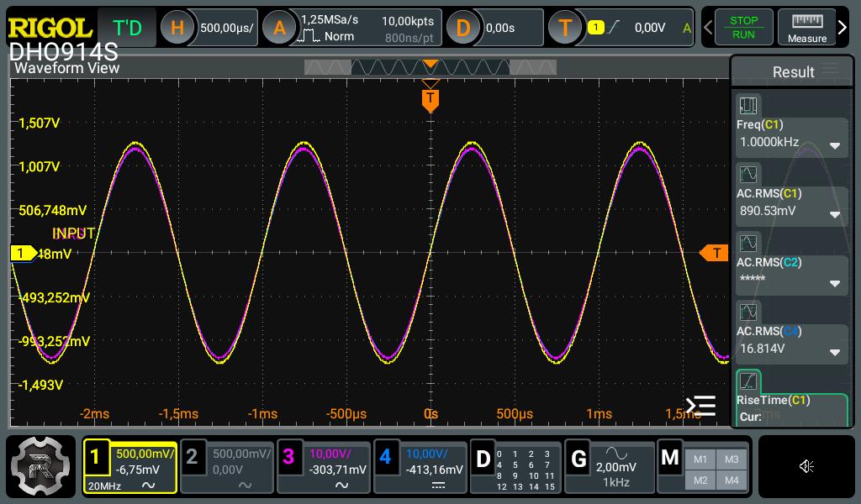The image size is (861, 504).
Task: Click the 1.0000kHz frequency result value
Action: tap(769, 142)
